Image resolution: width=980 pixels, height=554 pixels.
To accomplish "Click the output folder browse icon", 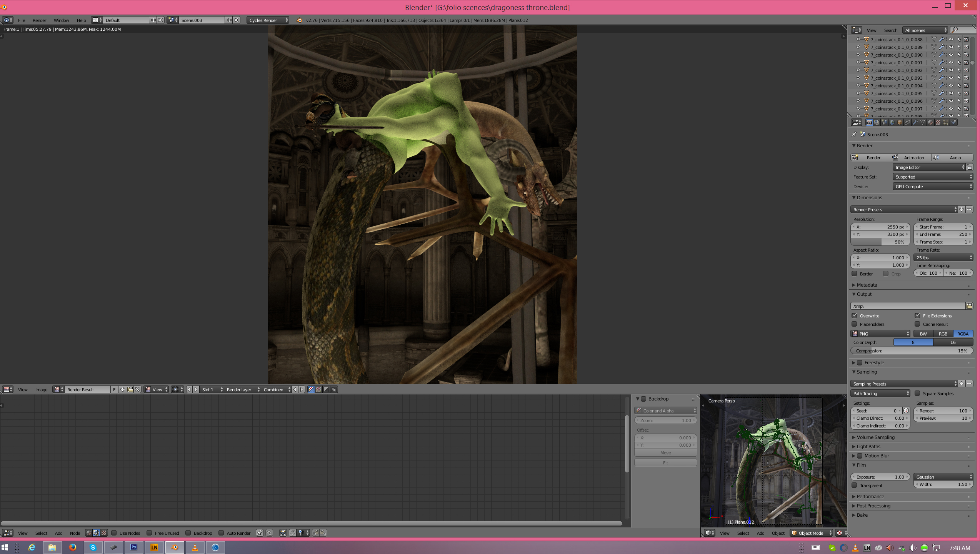I will click(969, 306).
